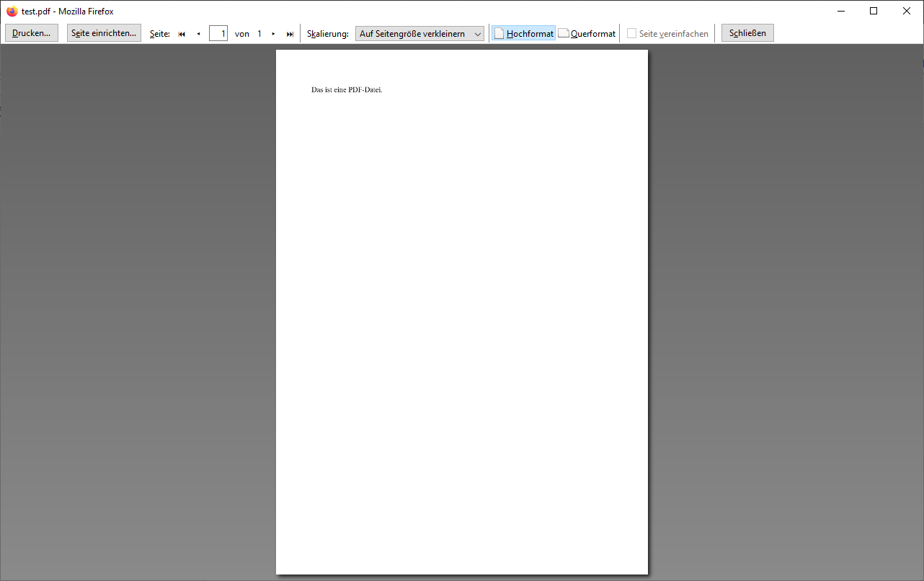This screenshot has width=924, height=581.
Task: Open the Skalierung dropdown list
Action: (x=419, y=34)
